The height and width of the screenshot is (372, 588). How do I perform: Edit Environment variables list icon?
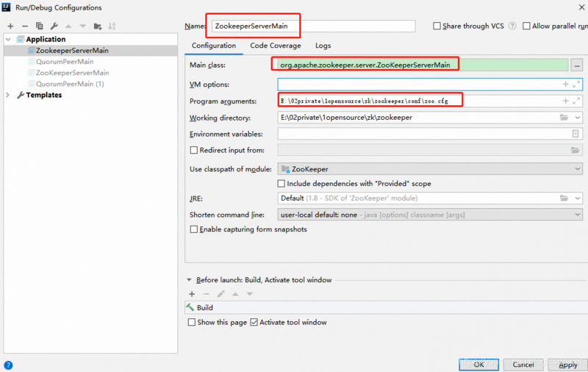(576, 134)
